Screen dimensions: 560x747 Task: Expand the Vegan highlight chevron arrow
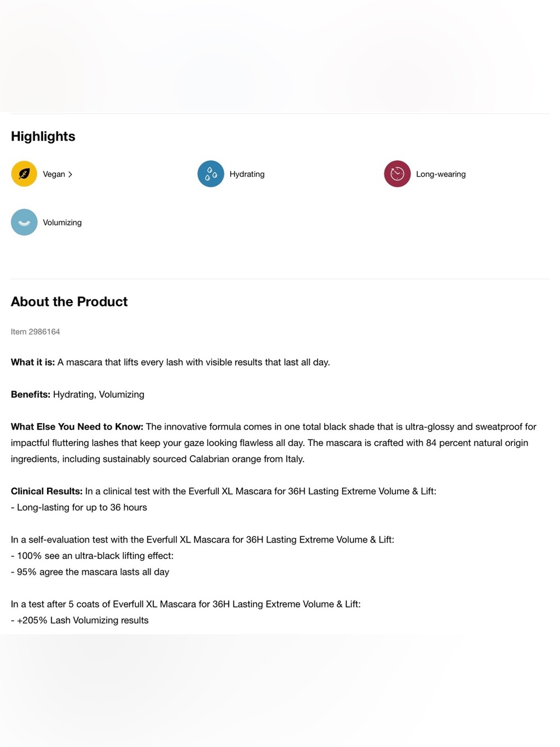click(x=70, y=174)
